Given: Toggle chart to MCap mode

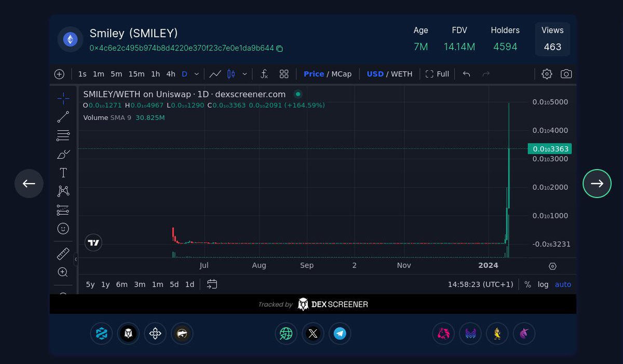Looking at the screenshot, I should pyautogui.click(x=341, y=74).
